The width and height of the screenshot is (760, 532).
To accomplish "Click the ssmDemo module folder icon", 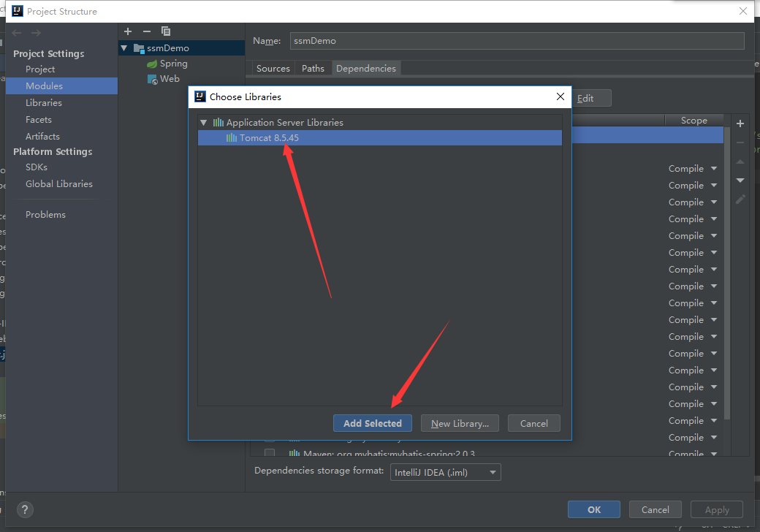I will [x=139, y=48].
